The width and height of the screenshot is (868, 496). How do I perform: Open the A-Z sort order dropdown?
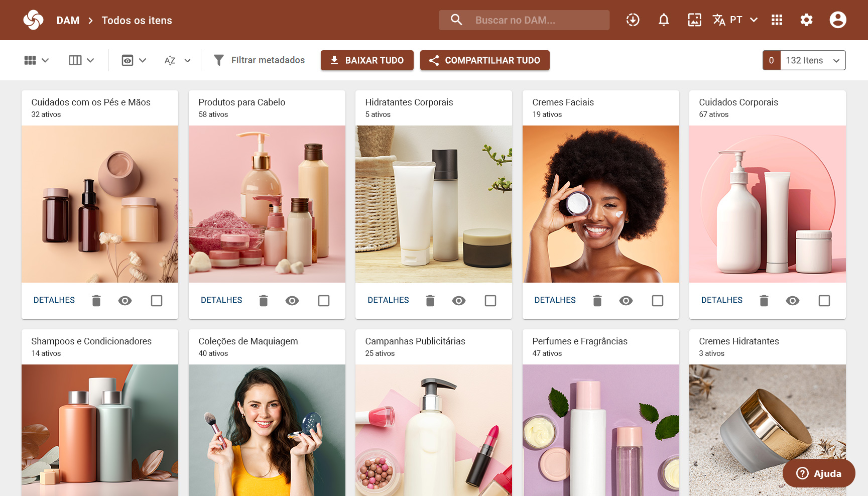click(x=178, y=60)
